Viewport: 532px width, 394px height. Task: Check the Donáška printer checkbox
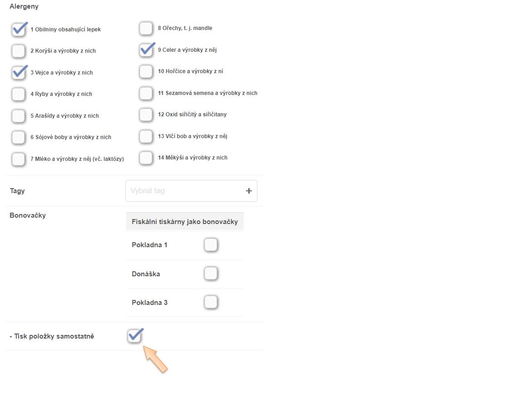tap(211, 274)
